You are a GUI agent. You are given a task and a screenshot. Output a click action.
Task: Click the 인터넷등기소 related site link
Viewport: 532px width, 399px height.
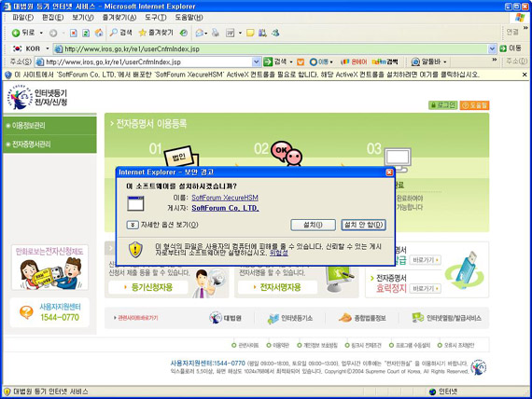(x=290, y=318)
